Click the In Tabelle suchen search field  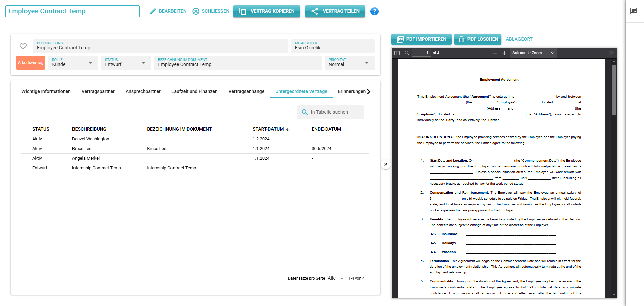coord(331,112)
